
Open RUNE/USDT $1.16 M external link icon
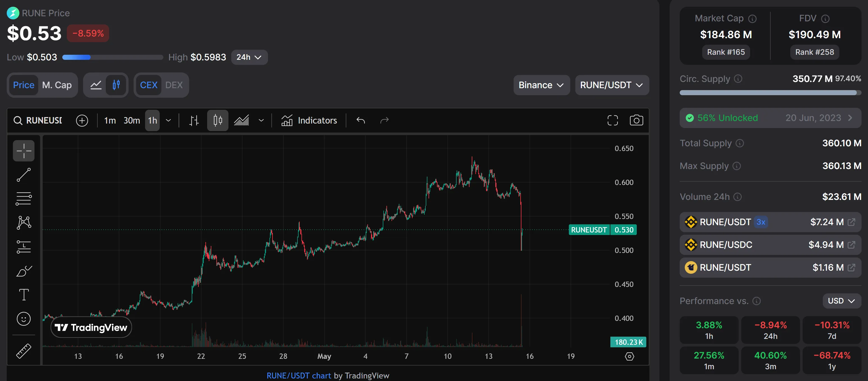[x=851, y=267]
